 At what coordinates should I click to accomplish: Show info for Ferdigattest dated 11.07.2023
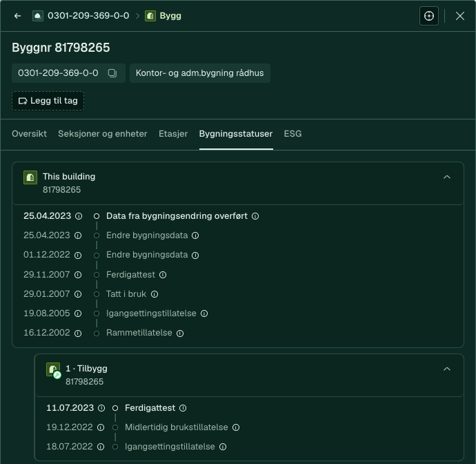[x=183, y=408]
